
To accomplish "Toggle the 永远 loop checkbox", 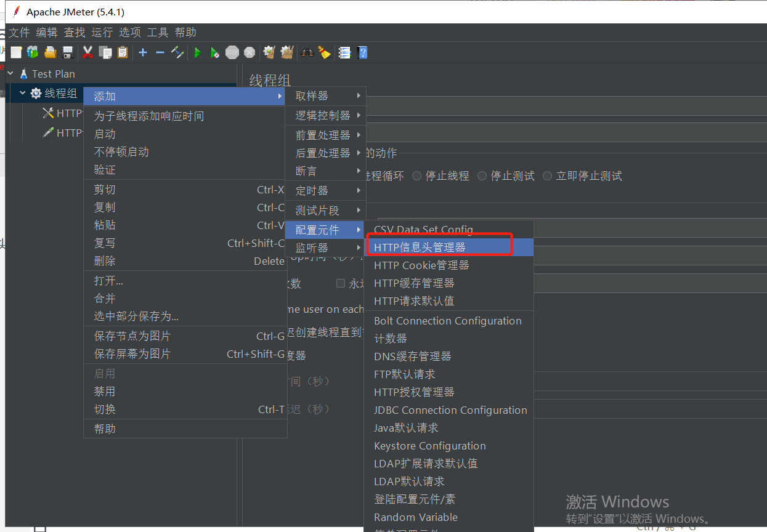I will [x=341, y=284].
